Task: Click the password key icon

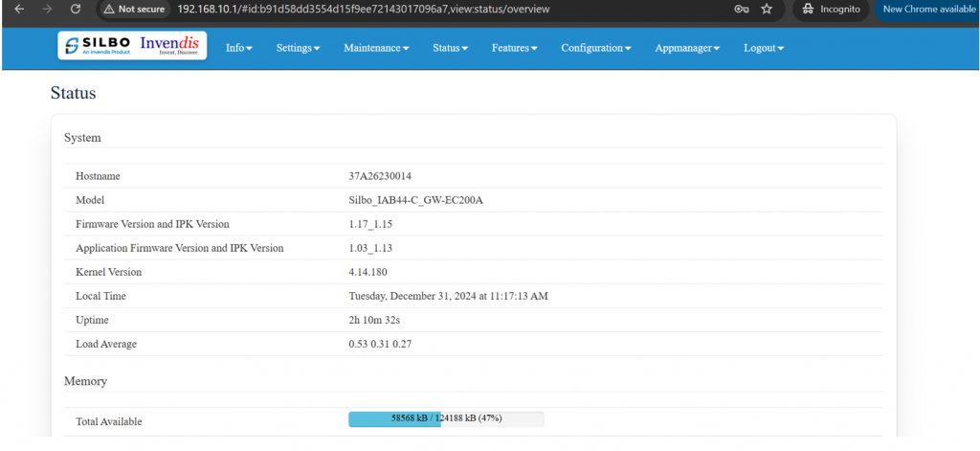Action: coord(741,9)
